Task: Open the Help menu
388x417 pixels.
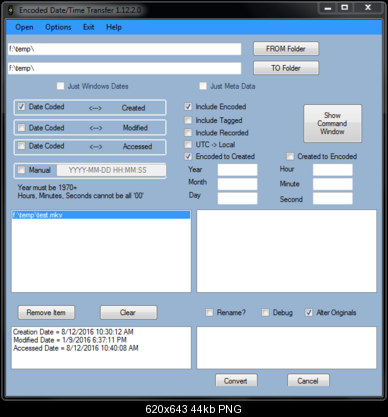Action: pos(114,27)
